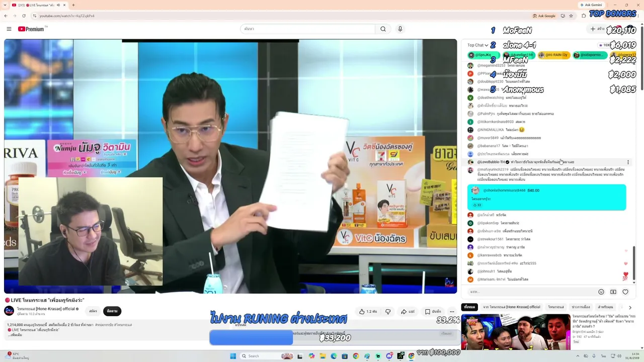Select the Hone-Krasae official chip

tap(512, 307)
